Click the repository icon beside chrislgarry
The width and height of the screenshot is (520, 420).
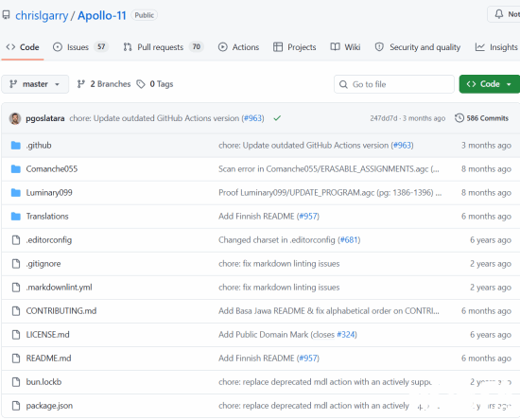pyautogui.click(x=6, y=15)
